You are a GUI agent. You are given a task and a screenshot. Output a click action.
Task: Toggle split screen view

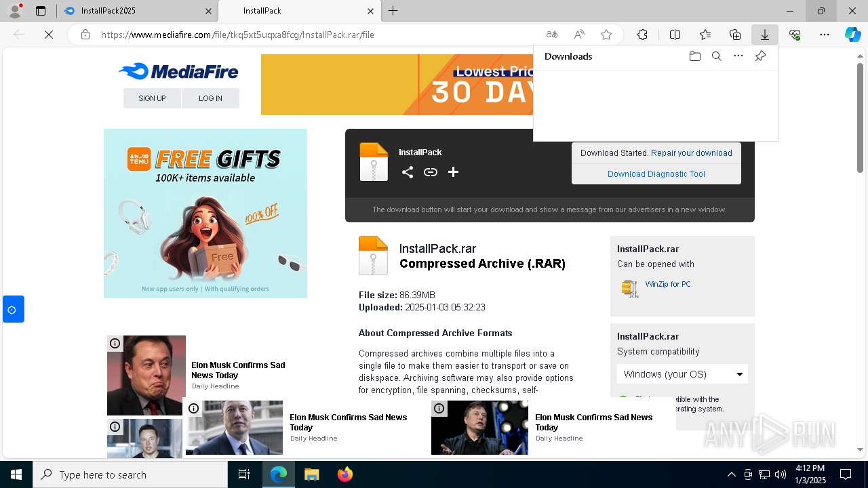(675, 35)
